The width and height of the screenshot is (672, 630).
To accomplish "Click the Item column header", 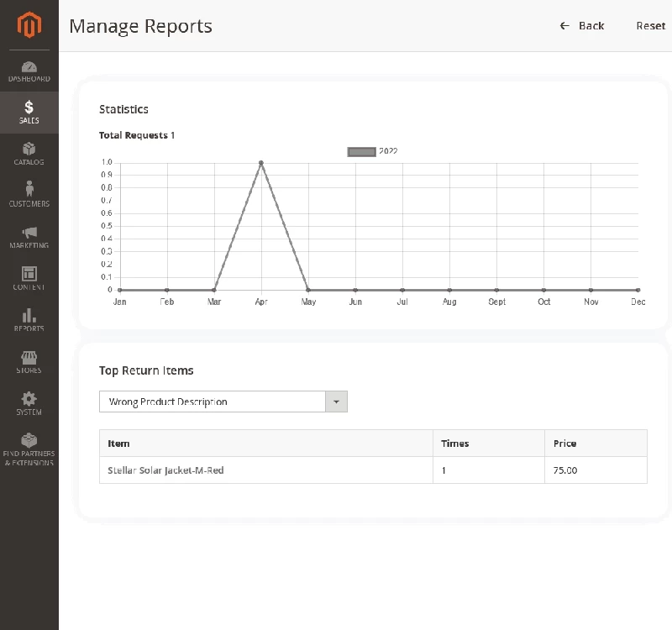I will pyautogui.click(x=266, y=444).
